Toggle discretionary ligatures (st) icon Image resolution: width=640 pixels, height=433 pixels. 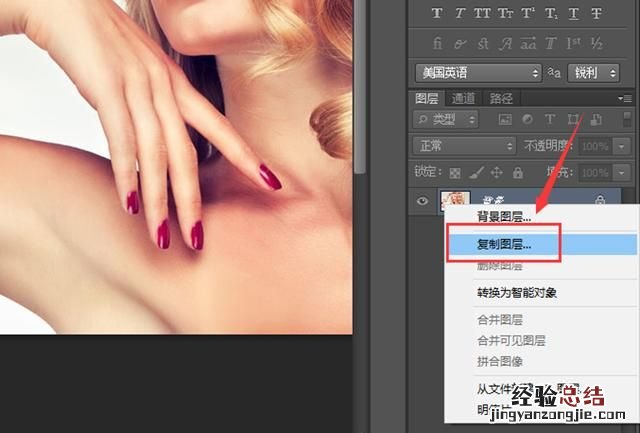[483, 43]
